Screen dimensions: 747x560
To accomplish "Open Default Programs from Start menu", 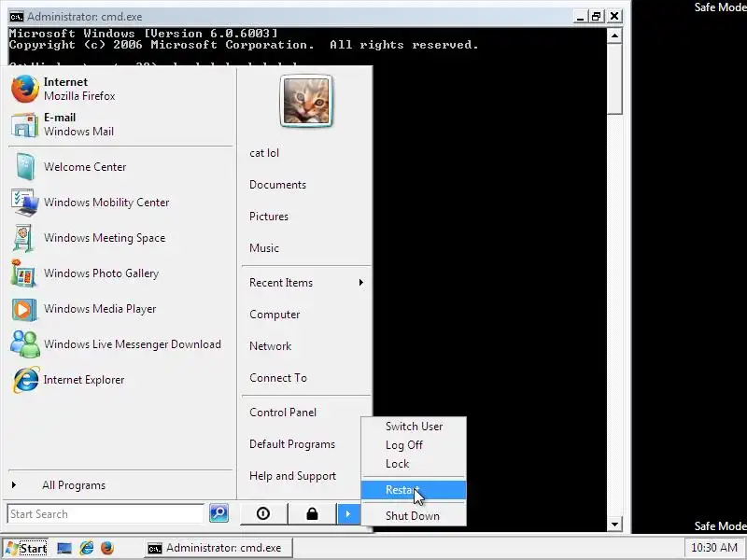I will (x=292, y=444).
